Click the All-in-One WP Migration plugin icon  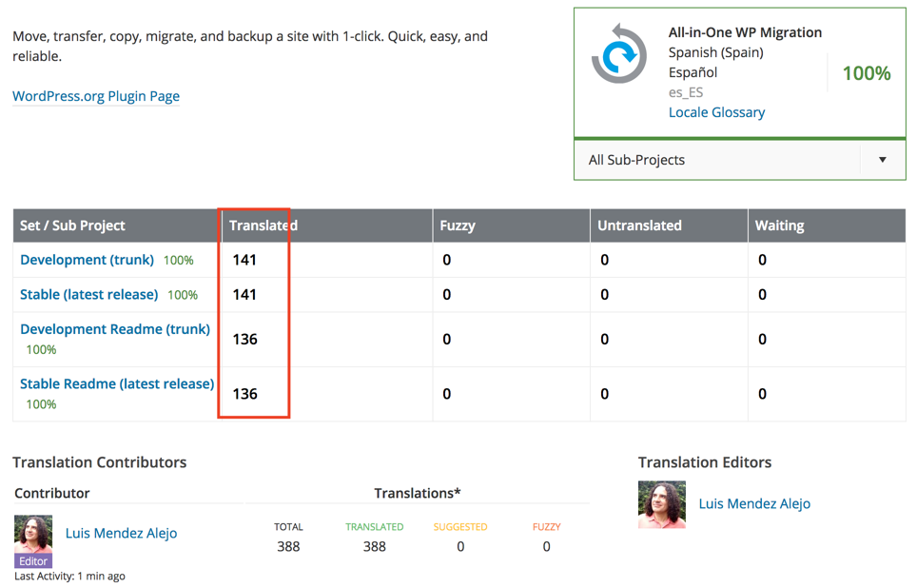(618, 54)
